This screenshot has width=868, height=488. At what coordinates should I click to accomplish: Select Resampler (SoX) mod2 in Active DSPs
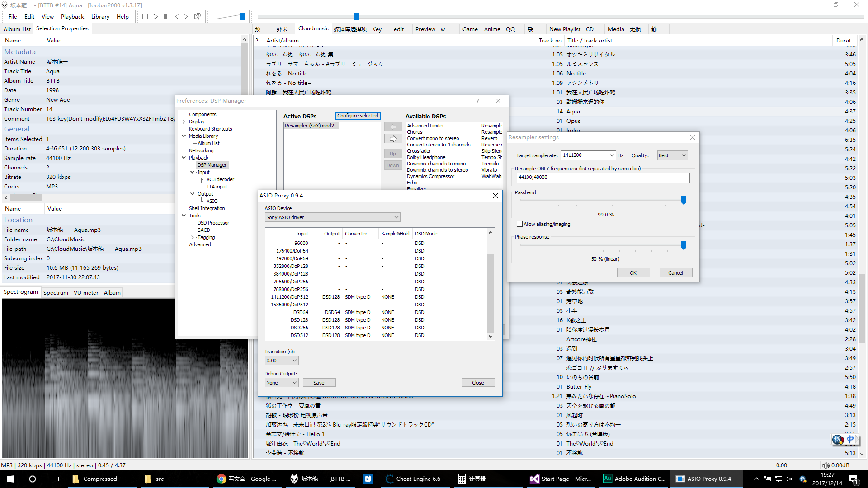(311, 126)
